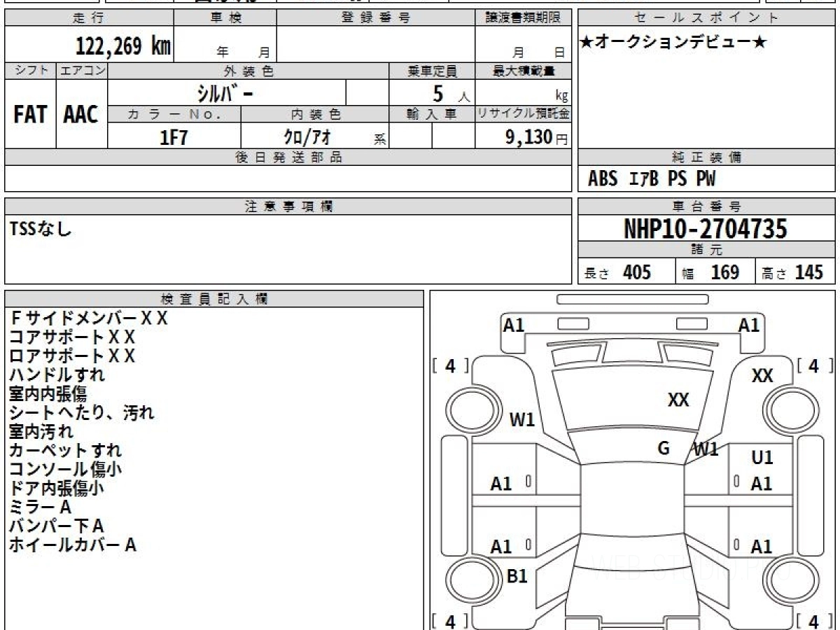Select the FAT transmission value
840x630 pixels.
click(30, 114)
